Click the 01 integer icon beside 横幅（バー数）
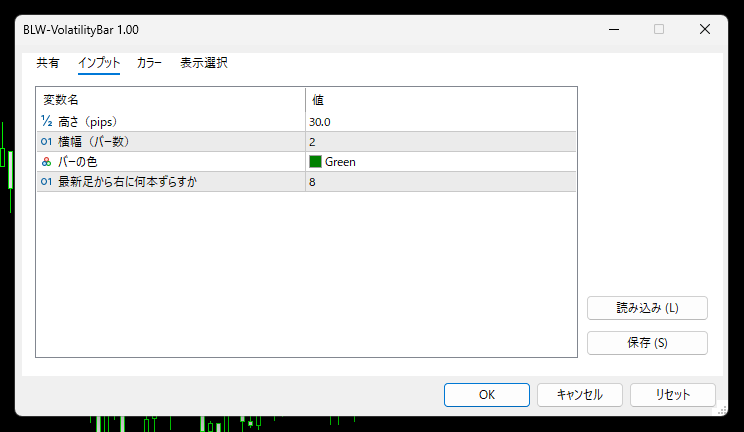 (x=46, y=141)
